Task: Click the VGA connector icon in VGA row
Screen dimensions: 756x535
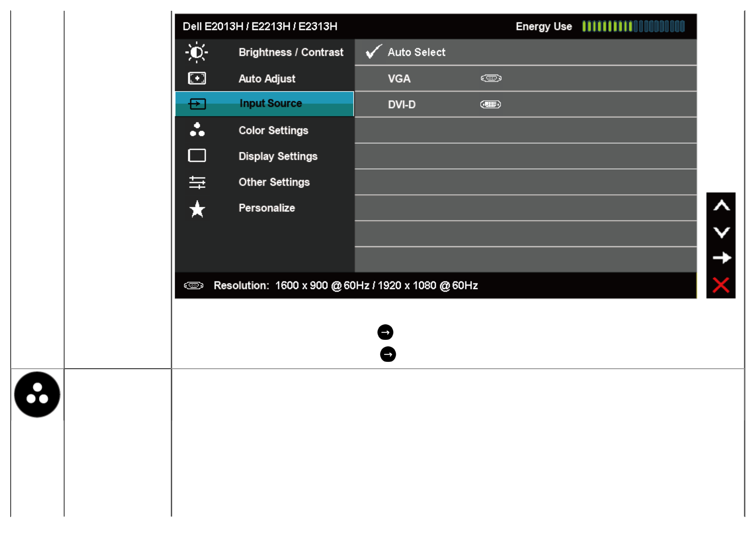Action: point(491,78)
